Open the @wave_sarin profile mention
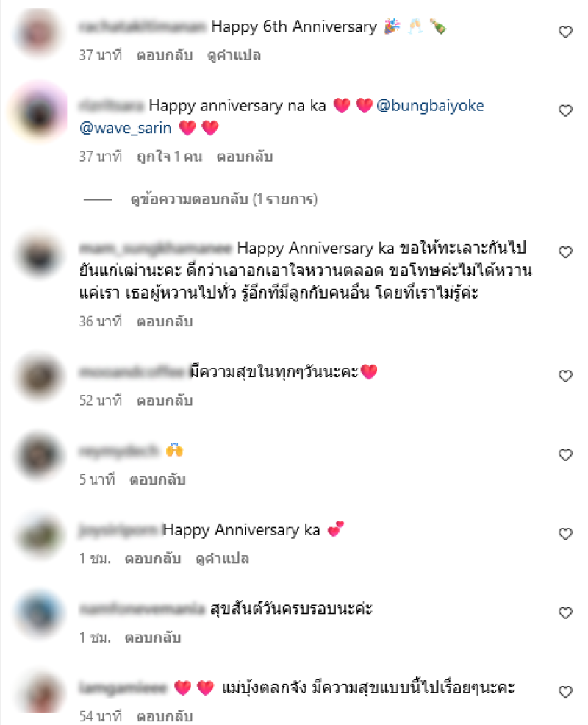 [125, 128]
